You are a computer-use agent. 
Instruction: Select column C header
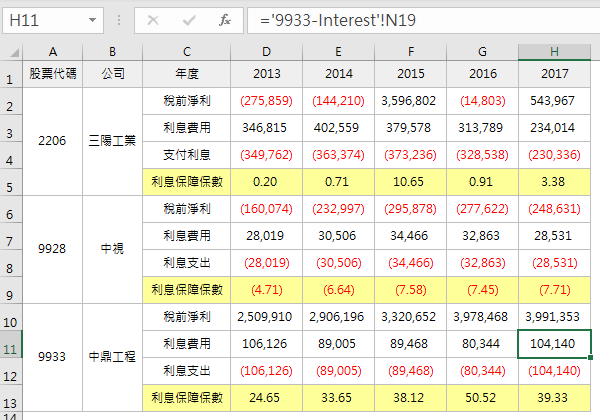(187, 52)
